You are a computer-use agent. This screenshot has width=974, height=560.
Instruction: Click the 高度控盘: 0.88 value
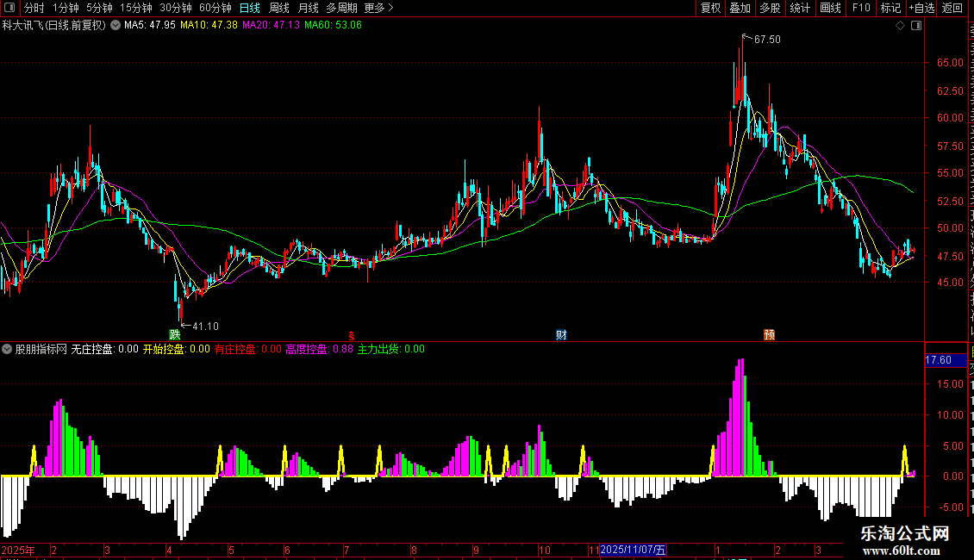(x=319, y=349)
